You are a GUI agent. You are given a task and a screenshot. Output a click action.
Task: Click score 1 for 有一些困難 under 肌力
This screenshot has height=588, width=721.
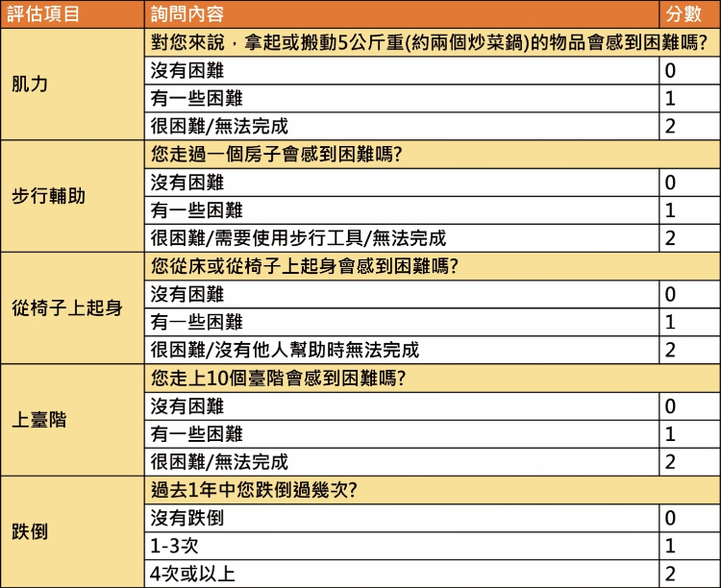point(689,98)
